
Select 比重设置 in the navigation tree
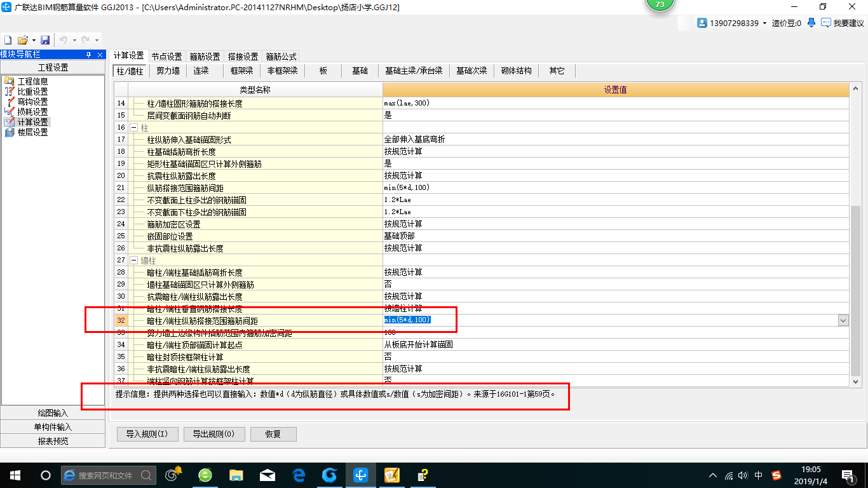pos(32,91)
